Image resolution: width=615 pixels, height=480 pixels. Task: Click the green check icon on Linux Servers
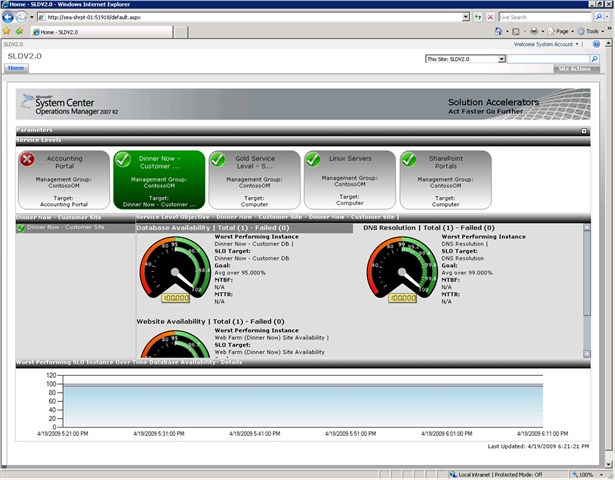(x=313, y=159)
